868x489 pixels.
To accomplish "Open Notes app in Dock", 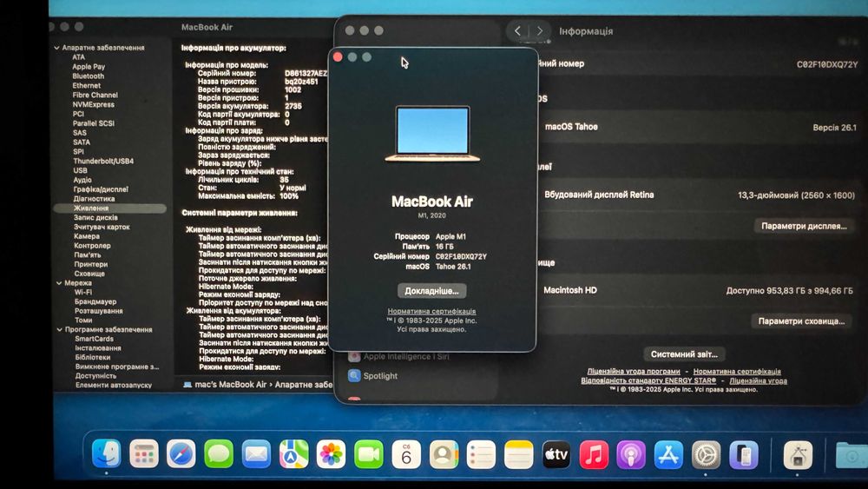I will tap(519, 454).
